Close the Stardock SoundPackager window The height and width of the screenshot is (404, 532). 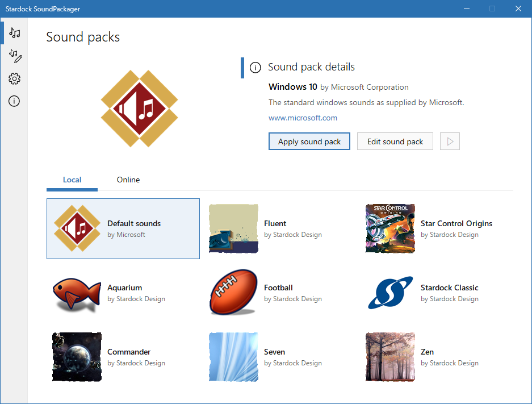tap(518, 9)
